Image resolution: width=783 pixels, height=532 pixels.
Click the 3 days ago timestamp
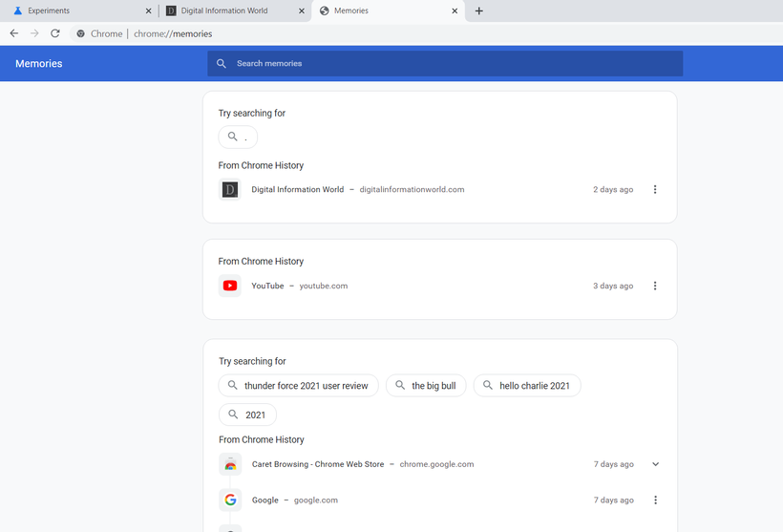pyautogui.click(x=613, y=286)
